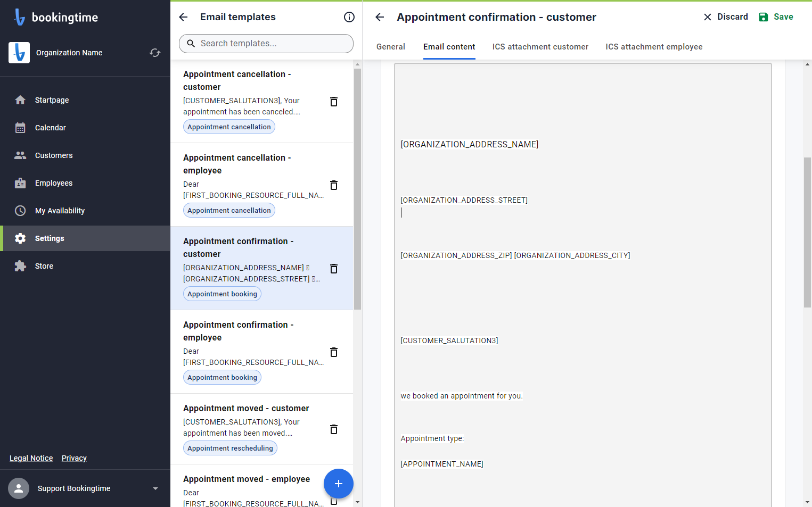Click back arrow beside Appointment confirmation title
The height and width of the screenshot is (507, 812).
click(380, 17)
